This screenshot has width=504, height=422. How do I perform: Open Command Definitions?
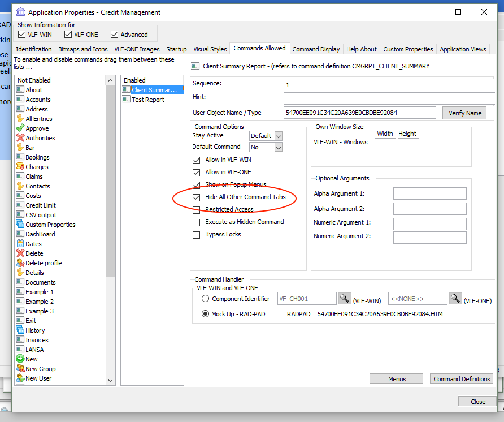click(462, 379)
